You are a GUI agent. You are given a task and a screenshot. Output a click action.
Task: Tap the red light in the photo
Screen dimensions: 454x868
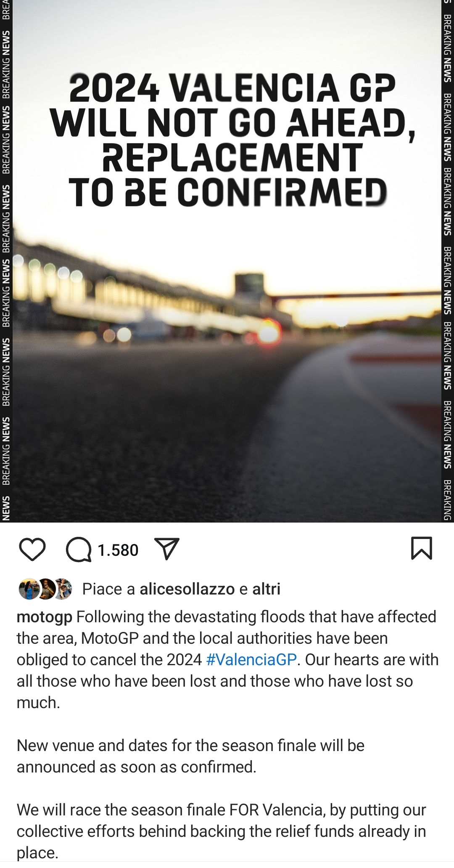coord(269,332)
